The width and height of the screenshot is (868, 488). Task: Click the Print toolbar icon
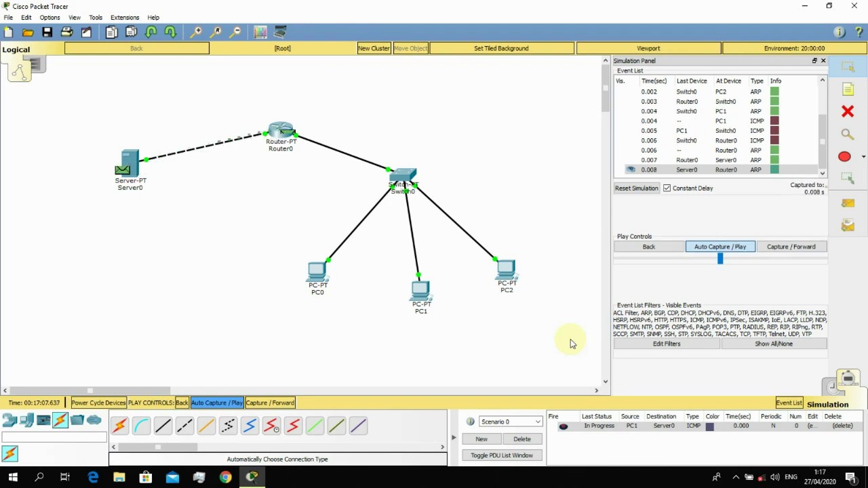pos(66,32)
